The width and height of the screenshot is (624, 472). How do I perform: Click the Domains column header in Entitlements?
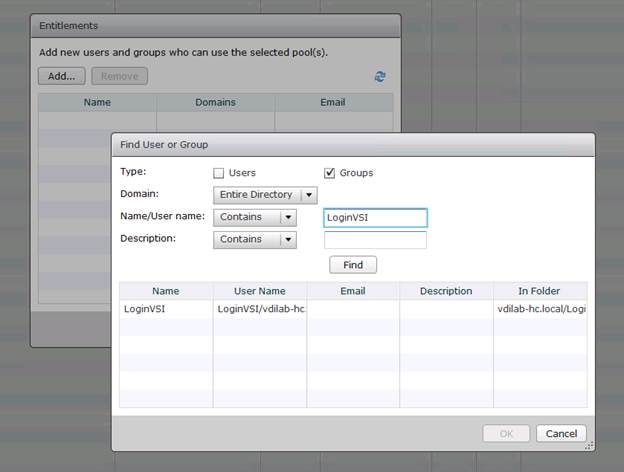point(215,102)
